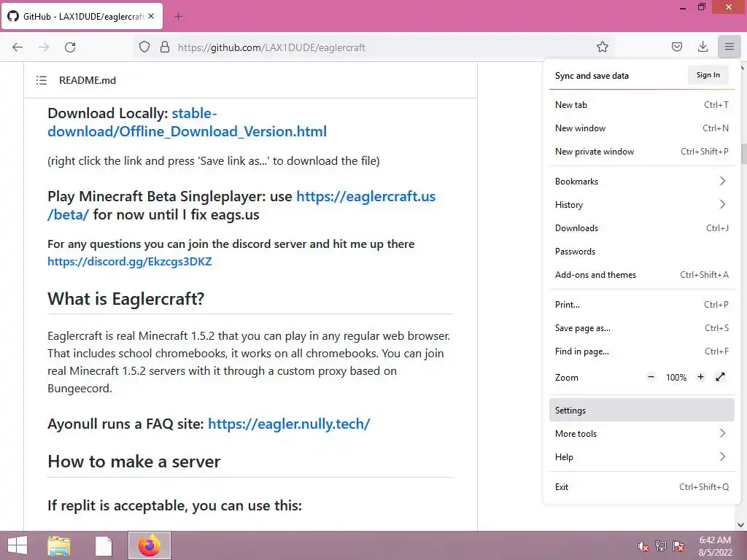The height and width of the screenshot is (560, 747).
Task: Open a new tab with plus button
Action: 178,17
